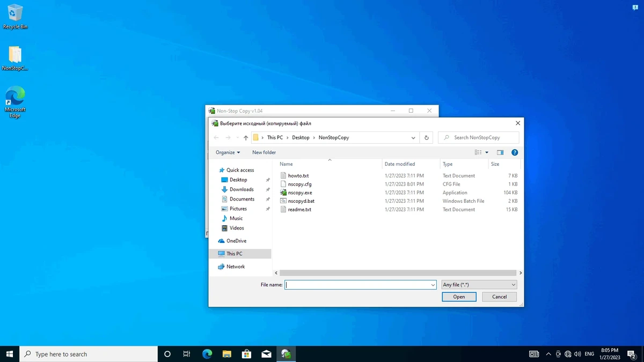Click the Help question mark icon

tap(515, 152)
